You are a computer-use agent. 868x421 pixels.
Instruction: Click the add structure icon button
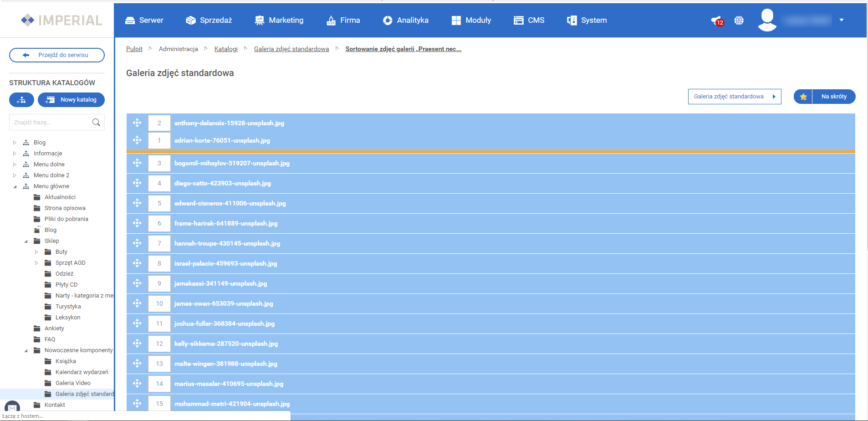21,100
